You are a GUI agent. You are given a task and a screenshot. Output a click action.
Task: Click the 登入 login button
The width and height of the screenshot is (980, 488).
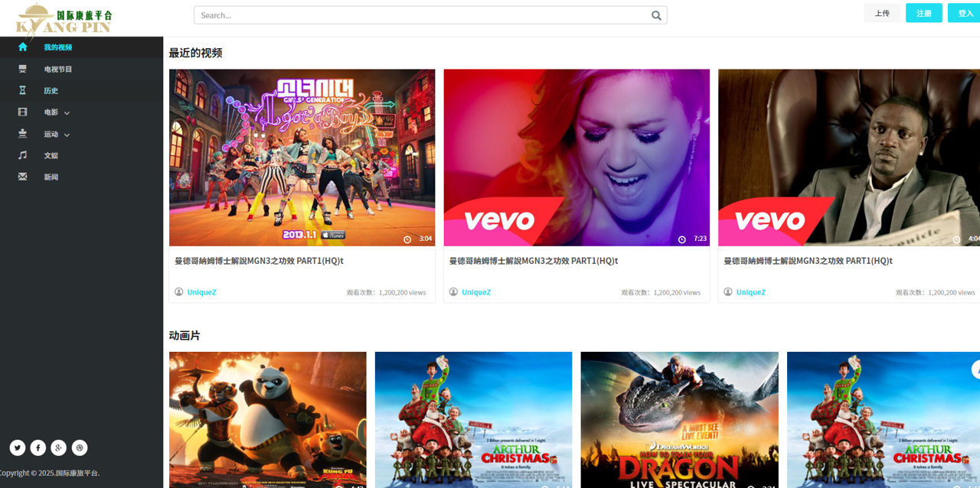click(965, 13)
